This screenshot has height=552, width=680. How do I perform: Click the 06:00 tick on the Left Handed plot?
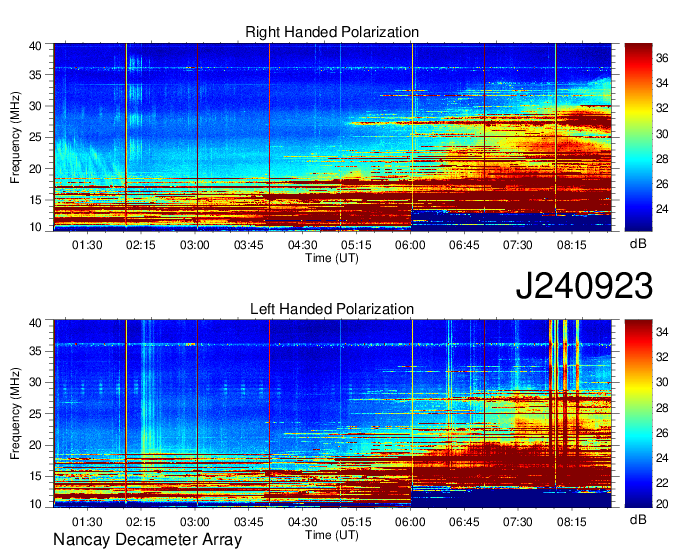click(410, 521)
